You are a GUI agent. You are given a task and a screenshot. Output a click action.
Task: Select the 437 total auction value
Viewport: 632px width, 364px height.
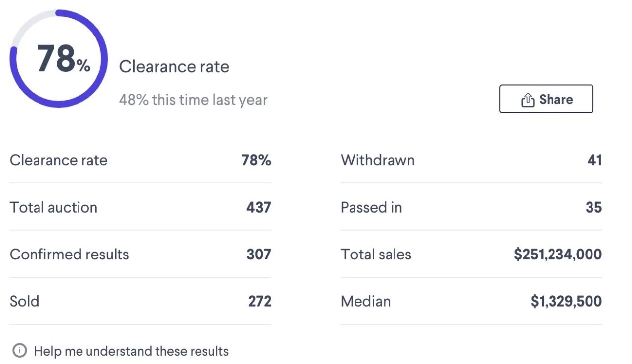[x=259, y=207]
